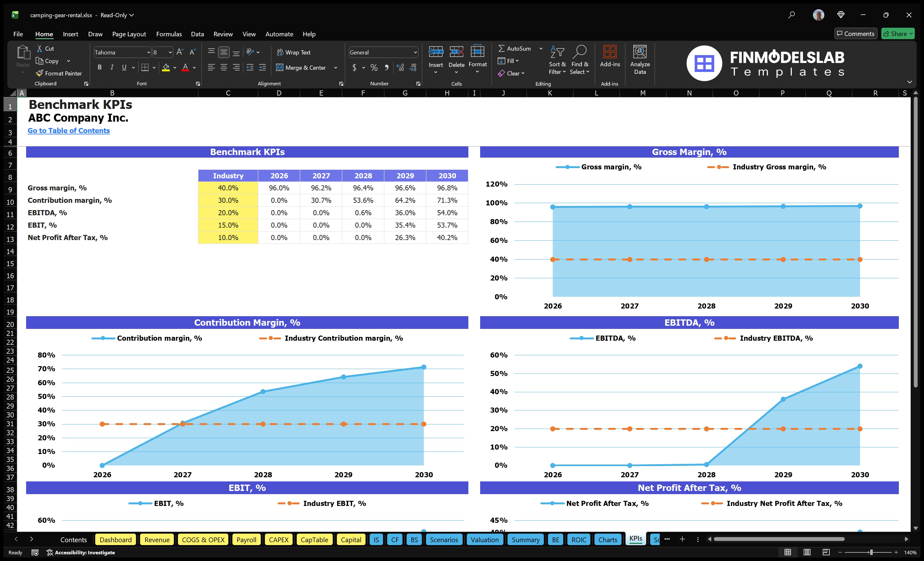Open the Fill Color dropdown arrow
Viewport: 924px width, 561px height.
175,68
